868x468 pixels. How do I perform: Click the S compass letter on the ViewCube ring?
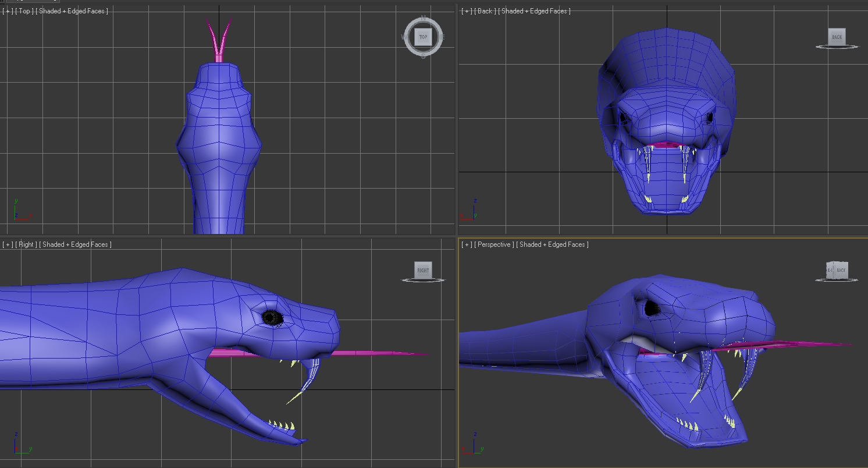click(423, 56)
